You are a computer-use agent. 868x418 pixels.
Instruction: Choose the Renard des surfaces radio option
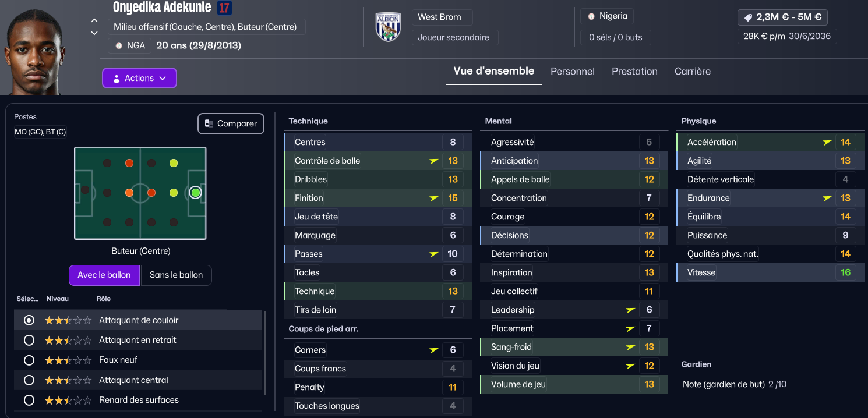29,401
